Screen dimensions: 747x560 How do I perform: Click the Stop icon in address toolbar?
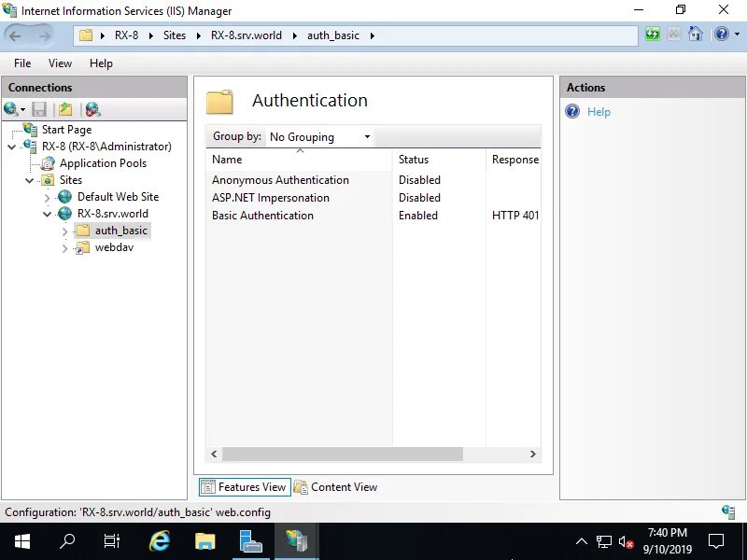673,35
